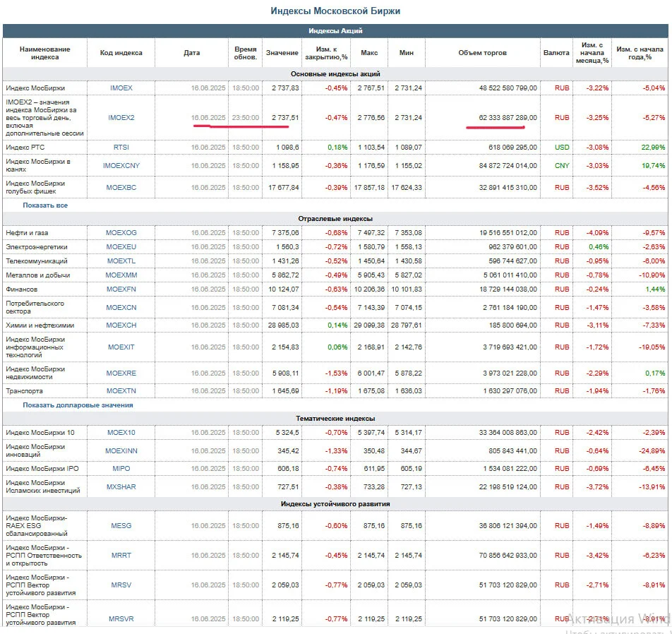Image resolution: width=672 pixels, height=634 pixels.
Task: Select MOEXRE close change -1,53%
Action: click(337, 373)
